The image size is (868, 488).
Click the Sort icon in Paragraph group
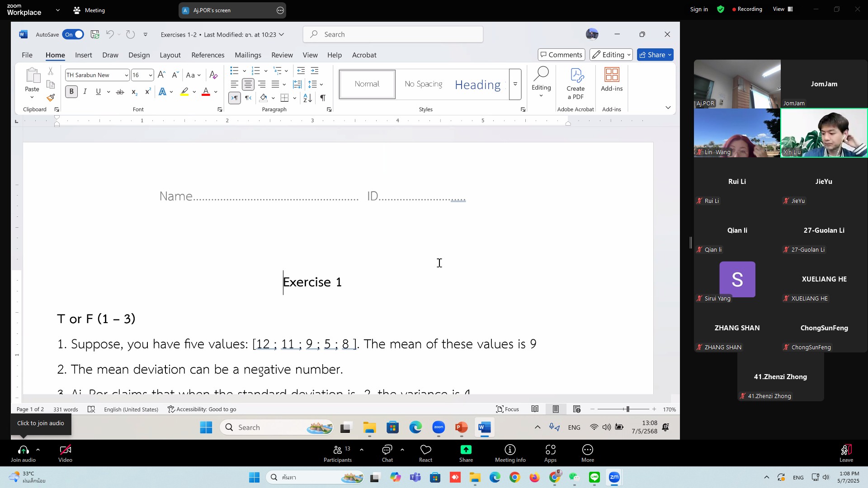pyautogui.click(x=307, y=98)
